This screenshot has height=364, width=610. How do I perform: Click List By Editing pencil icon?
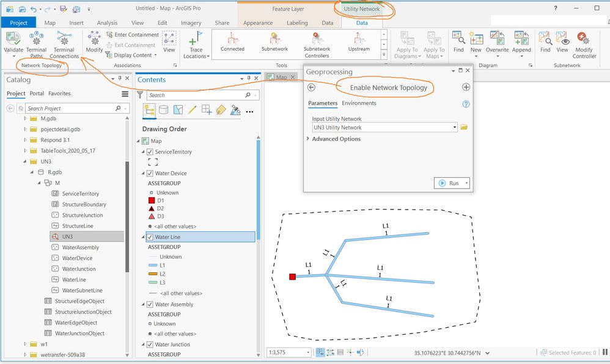(x=192, y=110)
